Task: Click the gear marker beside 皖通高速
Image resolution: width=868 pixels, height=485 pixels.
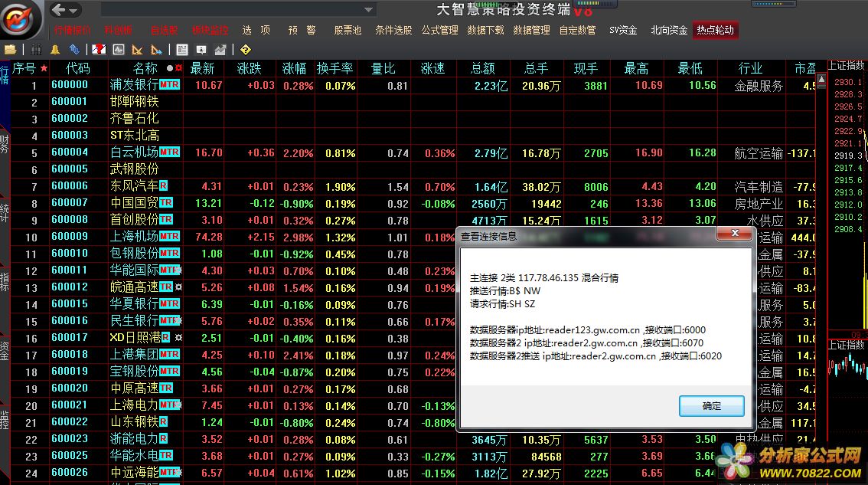Action: (178, 287)
